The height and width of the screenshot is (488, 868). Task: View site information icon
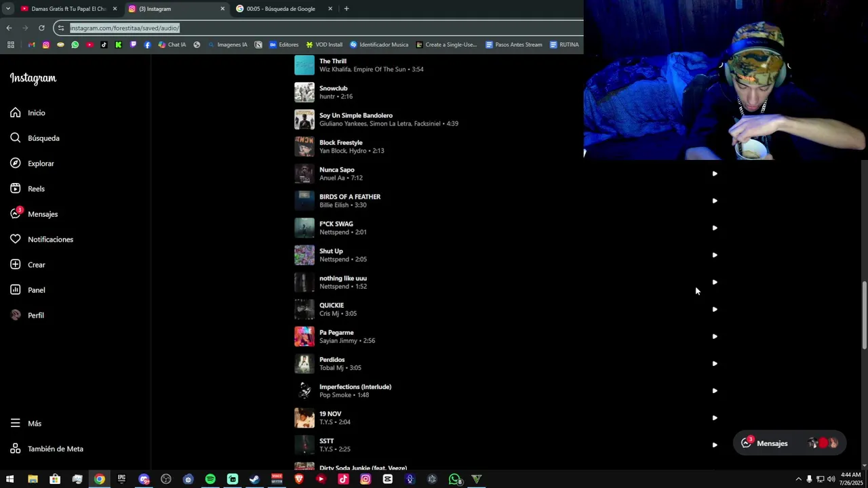tap(61, 28)
